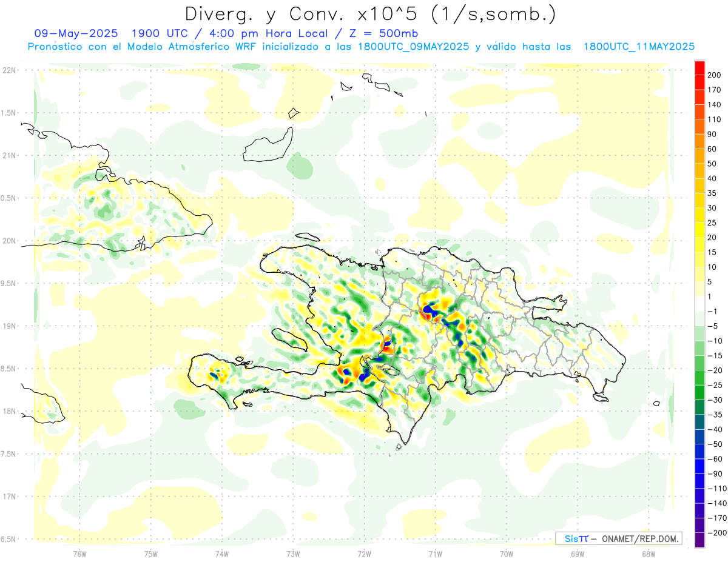728x562 pixels.
Task: Click the positive legend value '35'
Action: (713, 193)
